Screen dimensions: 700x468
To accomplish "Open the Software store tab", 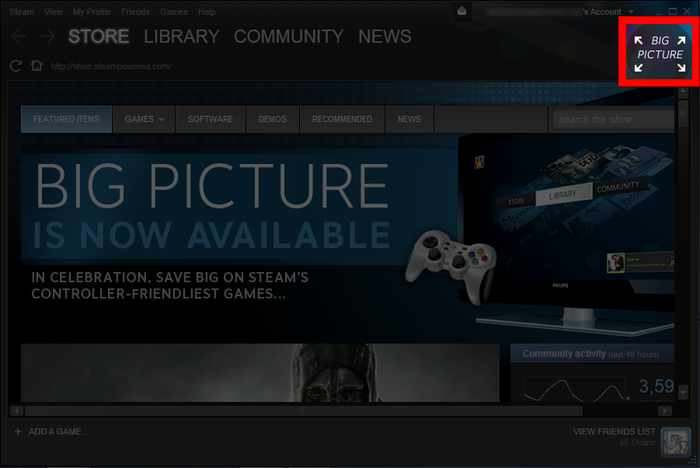I will pos(210,119).
